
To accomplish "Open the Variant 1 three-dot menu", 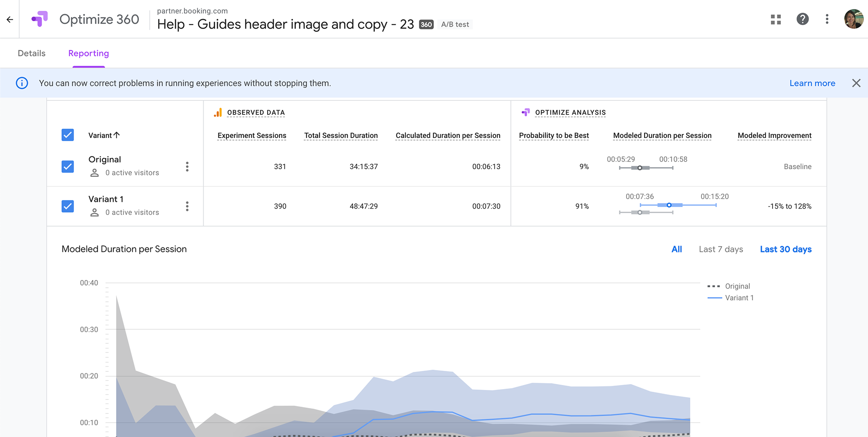I will point(187,206).
